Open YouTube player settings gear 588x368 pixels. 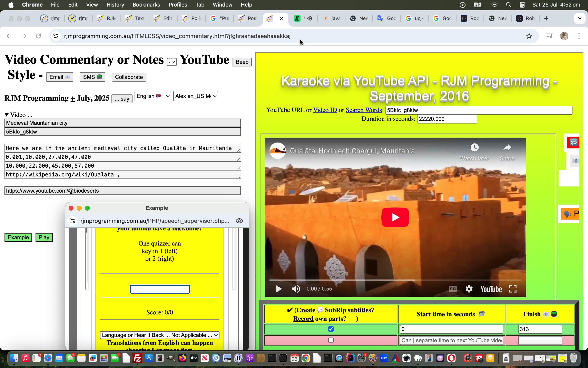(x=469, y=289)
